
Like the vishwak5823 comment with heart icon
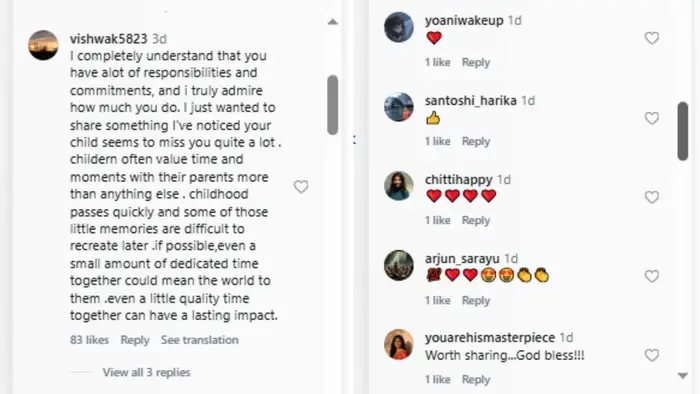tap(301, 187)
